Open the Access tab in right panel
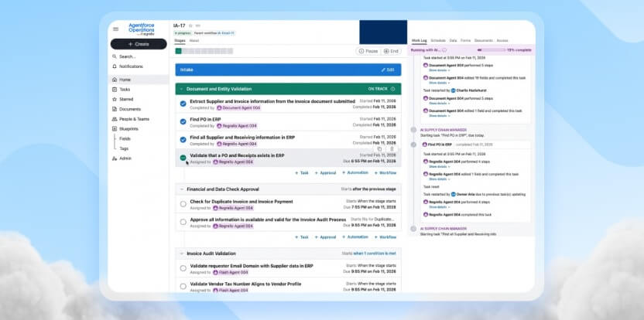Viewport: 644px width, 320px height. coord(502,41)
